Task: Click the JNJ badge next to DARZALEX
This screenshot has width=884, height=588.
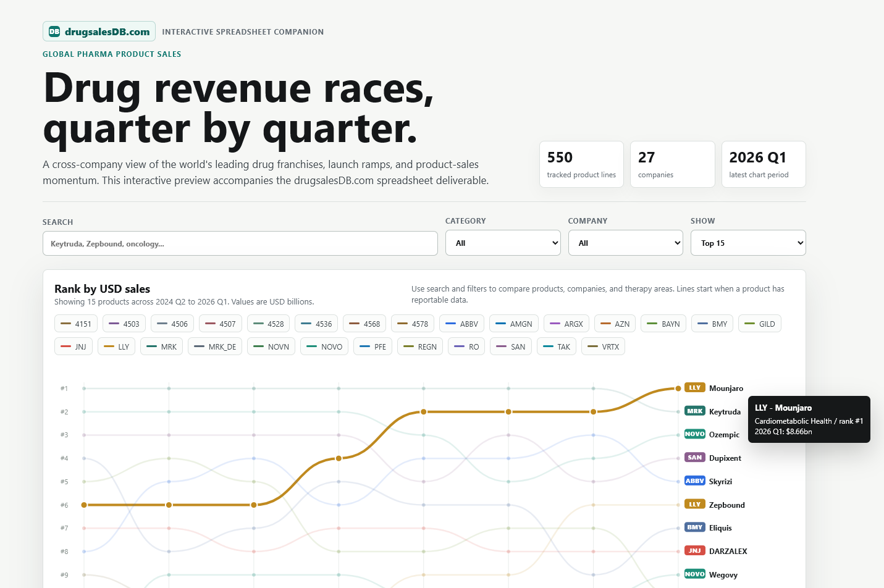Action: 695,550
